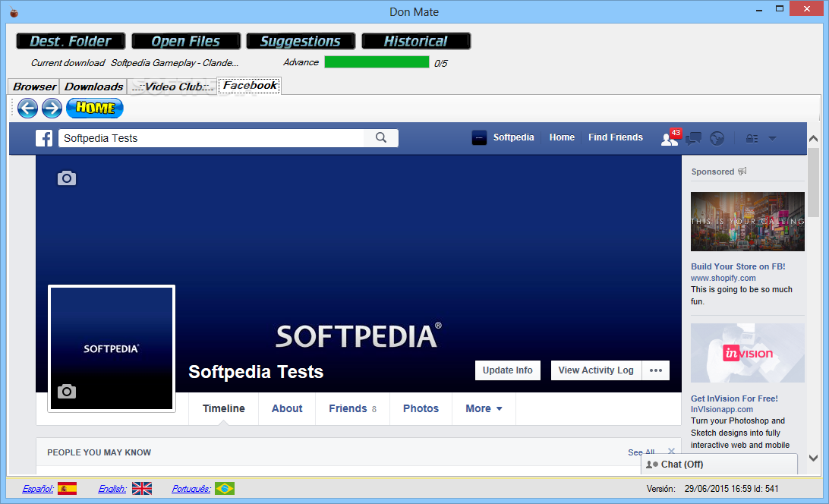The image size is (829, 504).
Task: Click the Open Files button
Action: [186, 41]
